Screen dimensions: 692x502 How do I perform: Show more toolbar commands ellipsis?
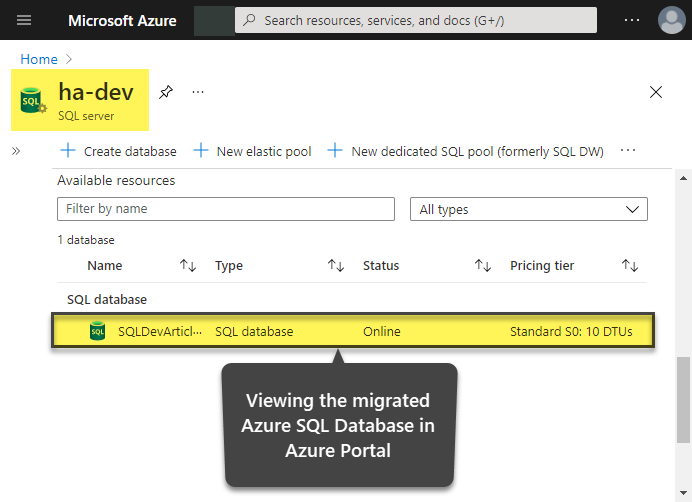point(628,151)
